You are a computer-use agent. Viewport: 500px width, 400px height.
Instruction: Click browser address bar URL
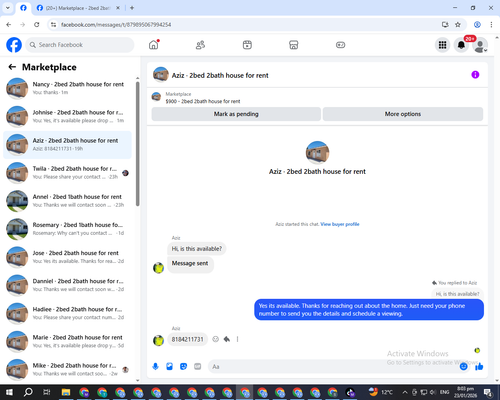click(x=116, y=25)
